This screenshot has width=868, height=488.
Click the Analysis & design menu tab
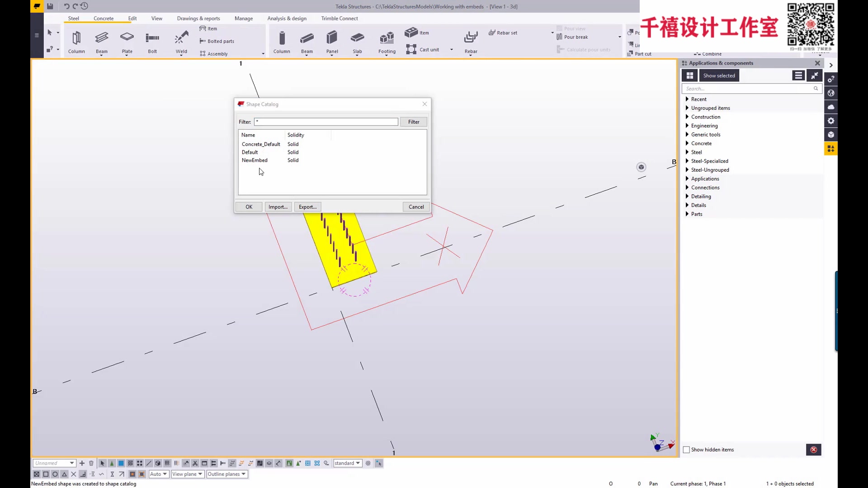click(x=287, y=18)
